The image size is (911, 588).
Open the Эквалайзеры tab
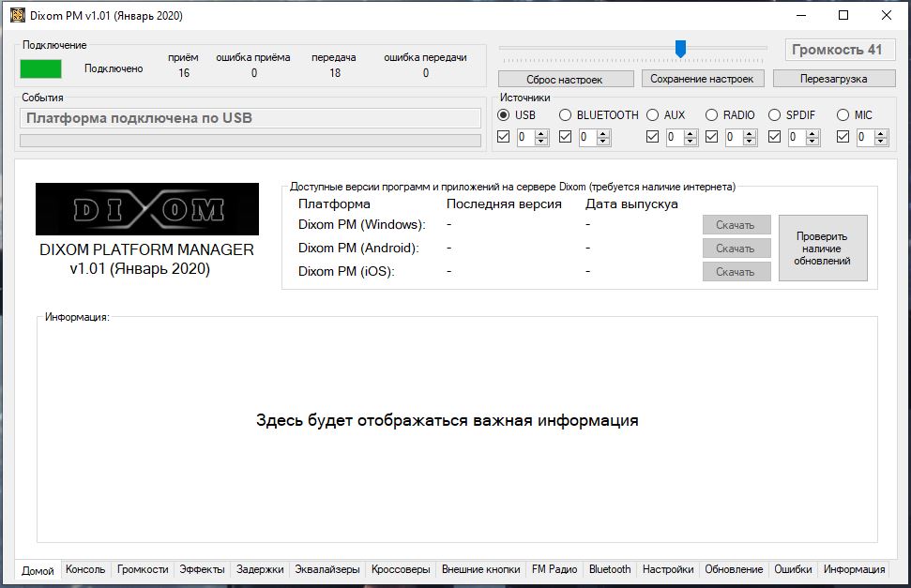click(x=326, y=569)
